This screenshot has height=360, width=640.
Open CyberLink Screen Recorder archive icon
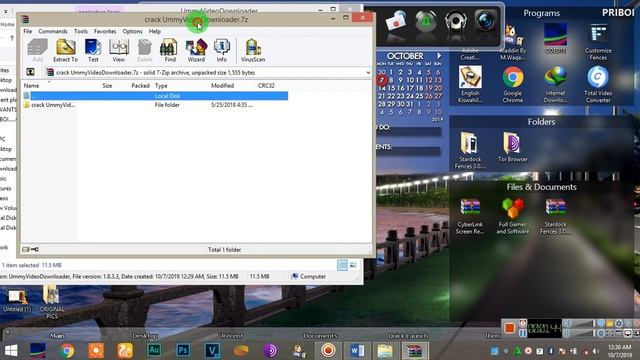(470, 217)
